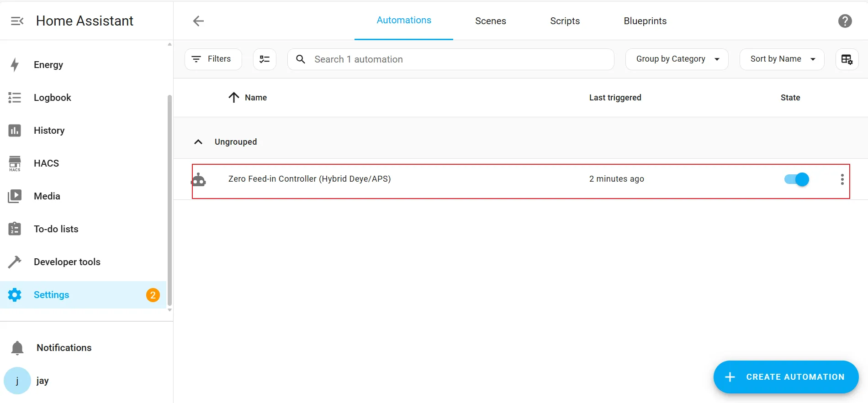Click the back arrow icon
868x403 pixels.
(198, 21)
